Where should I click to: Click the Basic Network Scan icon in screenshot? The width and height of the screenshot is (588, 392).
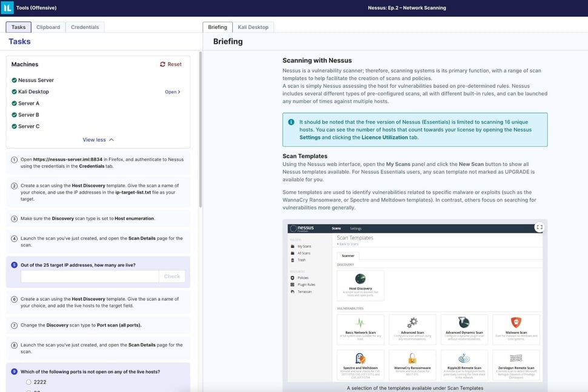(x=360, y=323)
